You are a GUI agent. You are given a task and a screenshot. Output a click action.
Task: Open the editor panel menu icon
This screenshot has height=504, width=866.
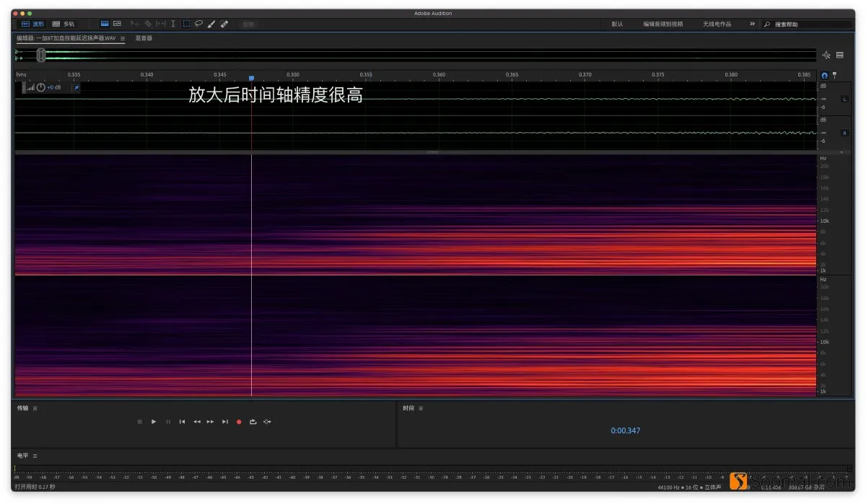(123, 38)
